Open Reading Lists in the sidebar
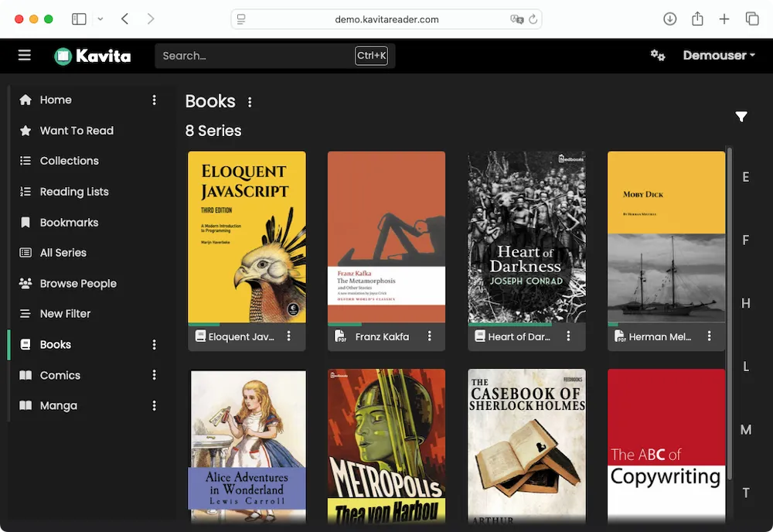Image resolution: width=773 pixels, height=532 pixels. pyautogui.click(x=74, y=192)
